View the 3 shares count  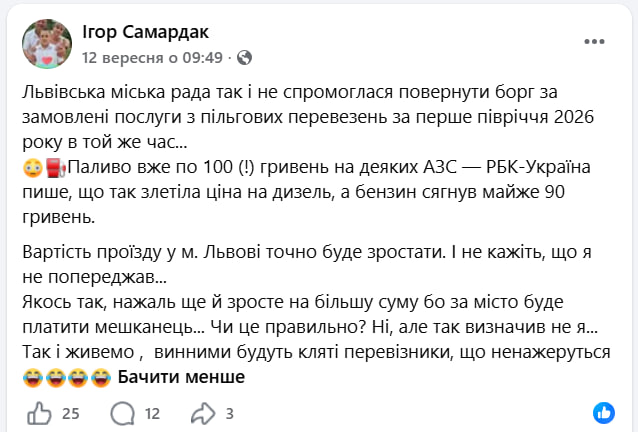click(x=229, y=414)
